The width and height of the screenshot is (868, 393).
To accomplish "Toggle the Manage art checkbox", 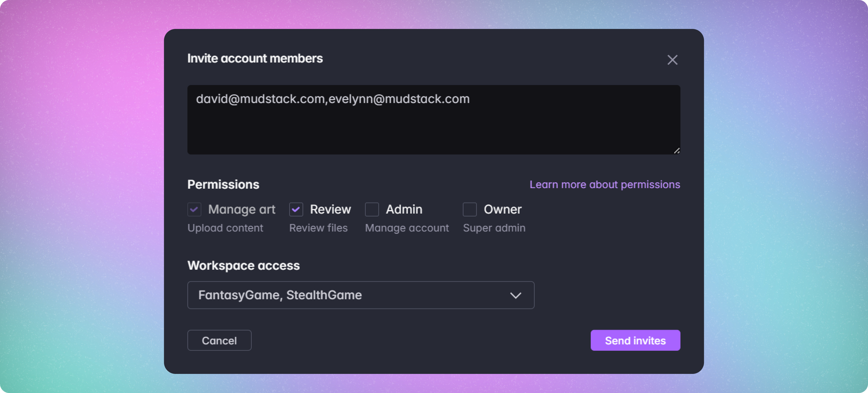I will point(194,209).
